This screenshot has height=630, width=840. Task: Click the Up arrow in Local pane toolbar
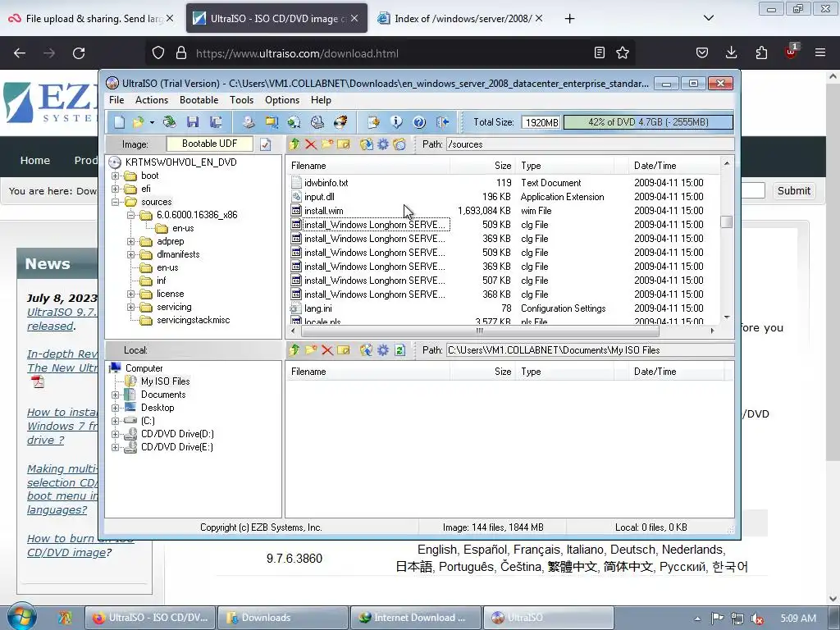[x=294, y=349]
